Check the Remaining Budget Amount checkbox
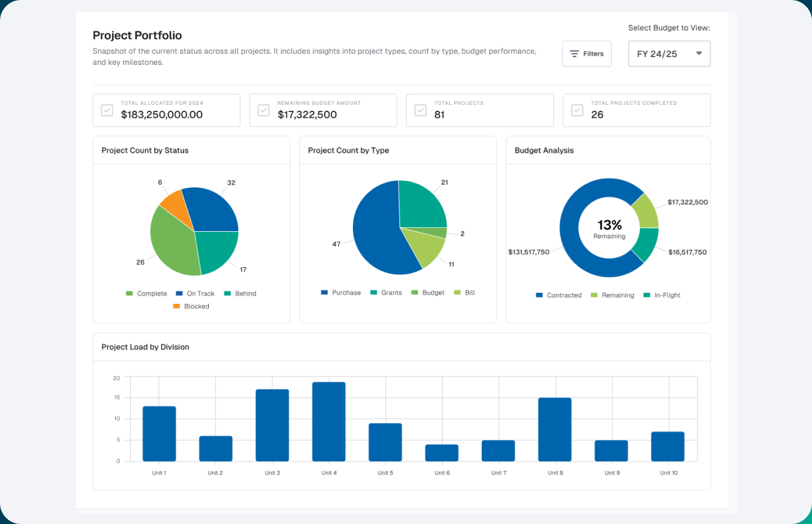Image resolution: width=812 pixels, height=524 pixels. [263, 110]
